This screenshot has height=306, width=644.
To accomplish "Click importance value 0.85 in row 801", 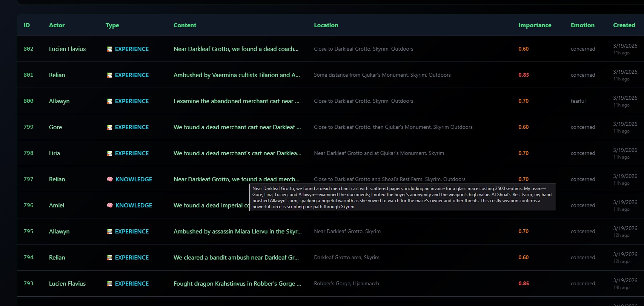I will [524, 75].
